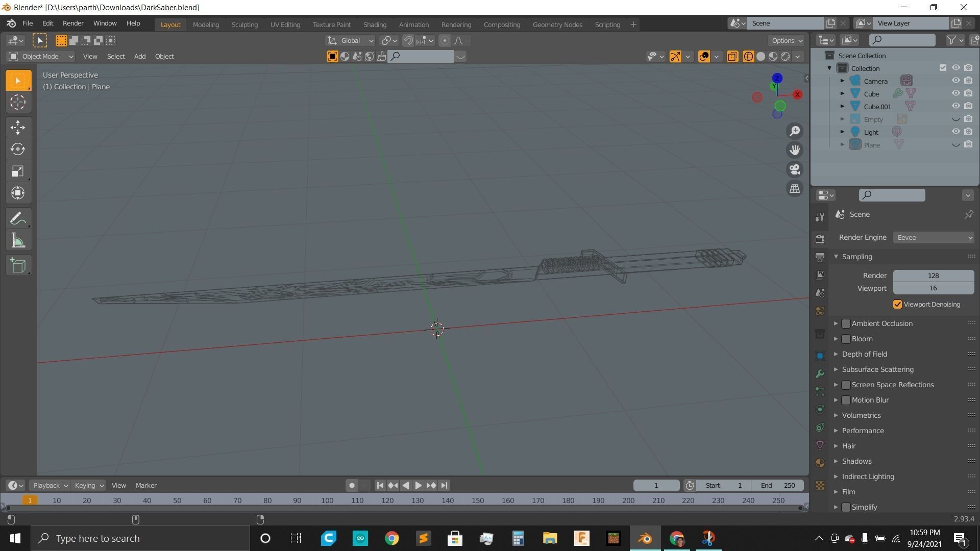
Task: Click the Marker menu in timeline
Action: click(x=146, y=486)
